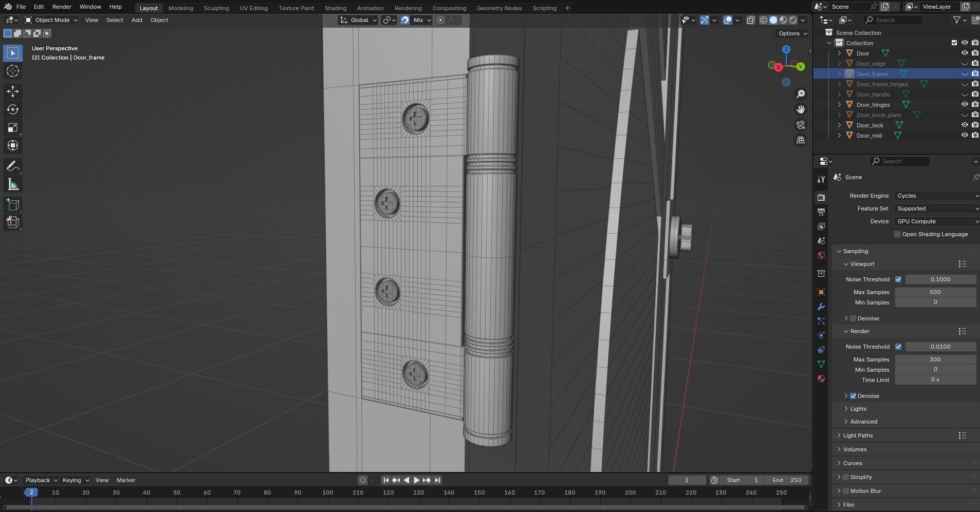Open the Device GPU Compute dropdown
Screen dimensions: 980x512
[937, 221]
